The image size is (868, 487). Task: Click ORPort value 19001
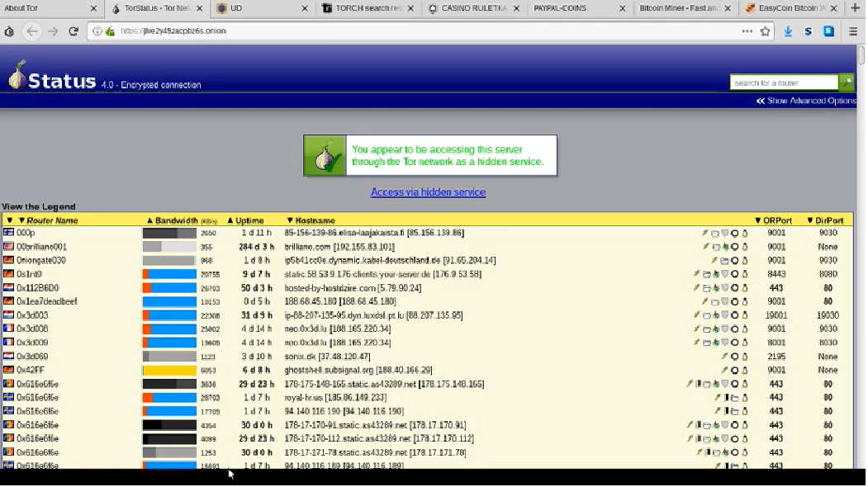pos(776,314)
